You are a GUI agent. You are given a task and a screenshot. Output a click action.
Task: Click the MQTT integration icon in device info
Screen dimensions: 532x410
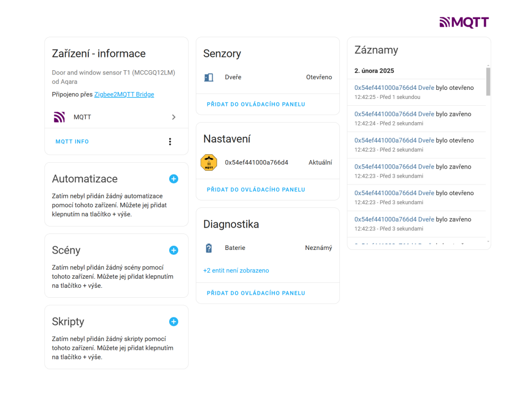[60, 117]
